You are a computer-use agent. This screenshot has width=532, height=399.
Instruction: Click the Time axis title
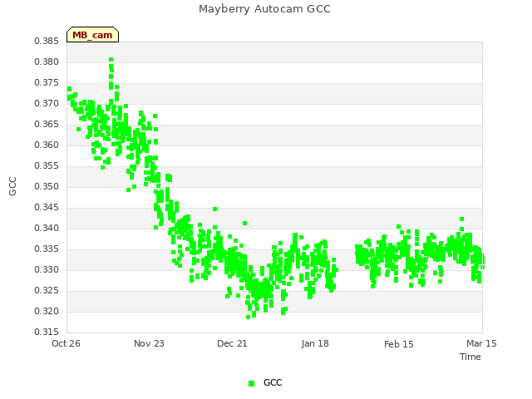click(x=470, y=357)
